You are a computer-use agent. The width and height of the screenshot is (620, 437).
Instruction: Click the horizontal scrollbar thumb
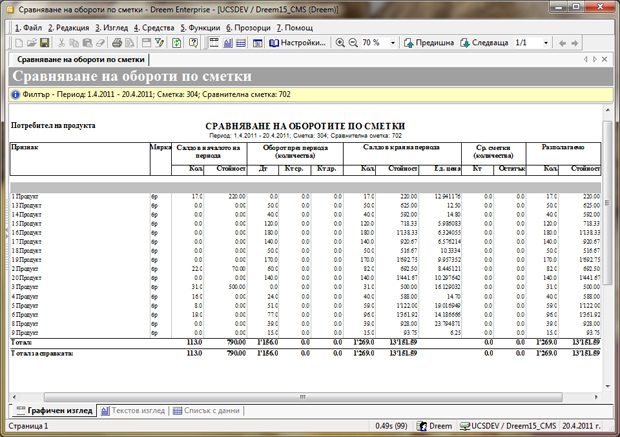303,397
